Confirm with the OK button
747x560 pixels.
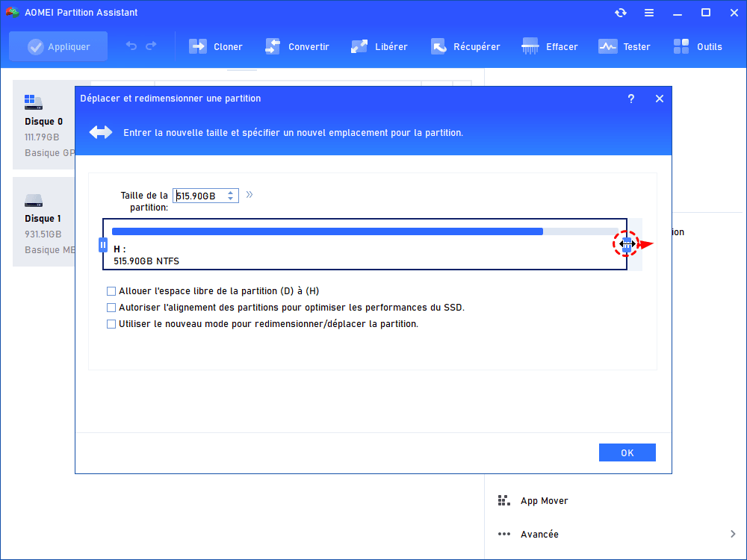(627, 452)
